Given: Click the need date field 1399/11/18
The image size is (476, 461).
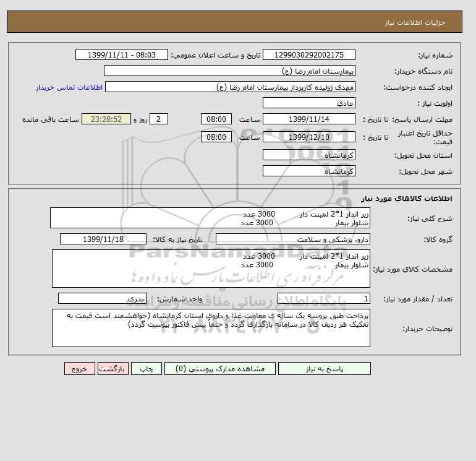Looking at the screenshot, I should 103,239.
